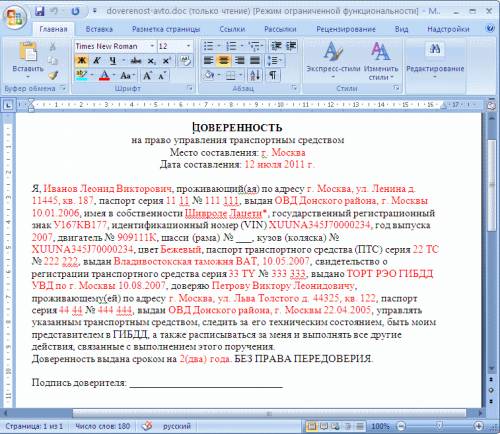Switch to the Вставка tab
Screen dimensions: 500x434
[x=99, y=29]
